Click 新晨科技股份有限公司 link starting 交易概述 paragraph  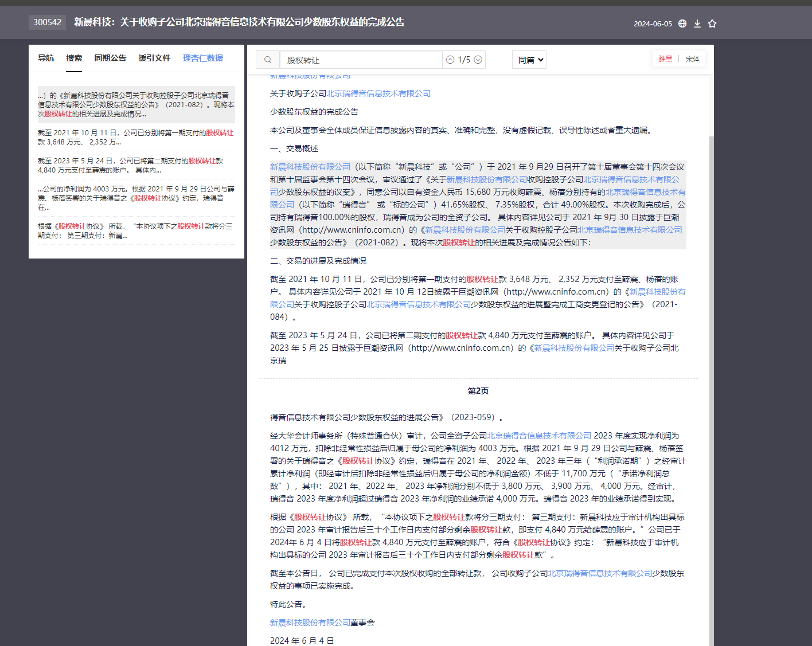310,167
